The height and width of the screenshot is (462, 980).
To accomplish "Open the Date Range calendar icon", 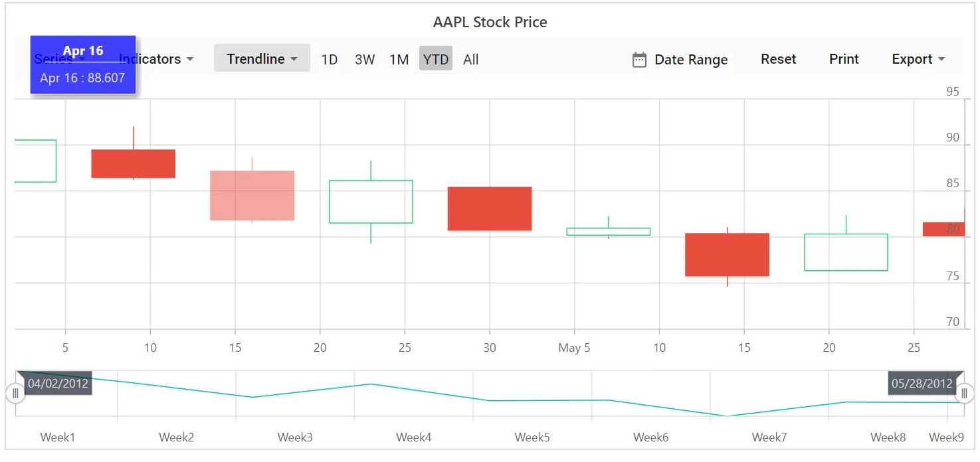I will pos(639,60).
